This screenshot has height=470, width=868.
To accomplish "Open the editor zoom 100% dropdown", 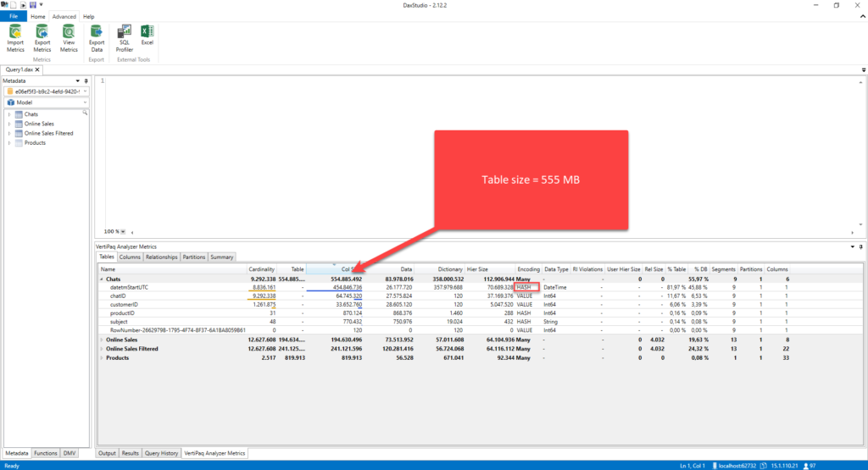I will click(123, 232).
